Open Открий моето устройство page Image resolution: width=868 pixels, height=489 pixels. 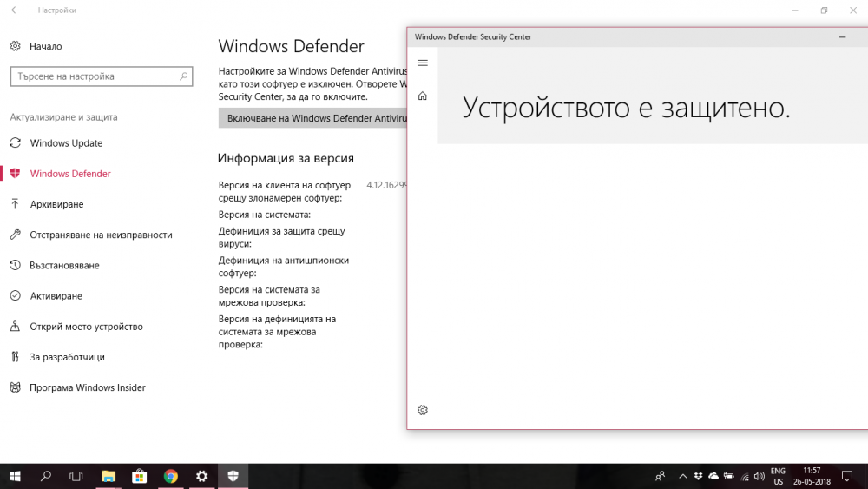pyautogui.click(x=86, y=327)
